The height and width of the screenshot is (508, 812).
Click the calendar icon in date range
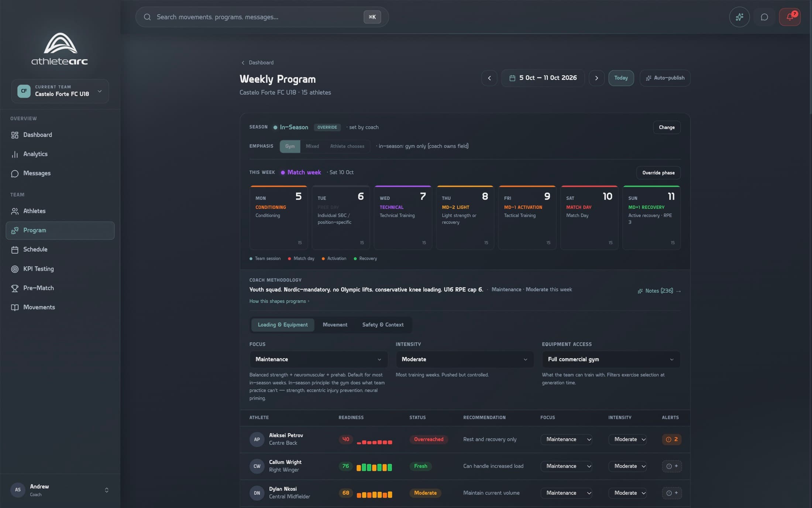coord(512,78)
